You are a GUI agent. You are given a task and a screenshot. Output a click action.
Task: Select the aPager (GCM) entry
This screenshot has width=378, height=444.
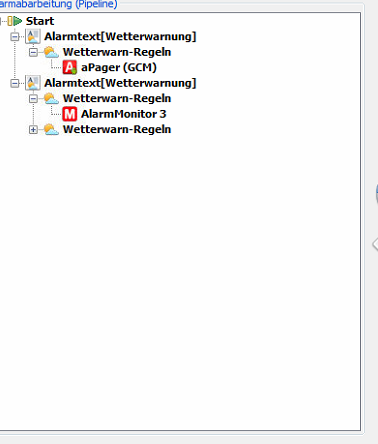(119, 67)
